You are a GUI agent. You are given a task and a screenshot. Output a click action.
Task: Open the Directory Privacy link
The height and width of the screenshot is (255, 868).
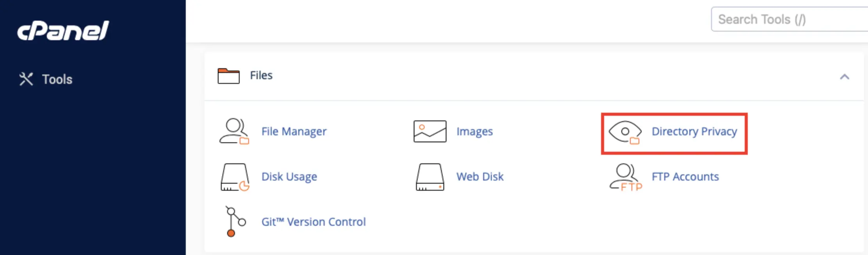coord(694,131)
